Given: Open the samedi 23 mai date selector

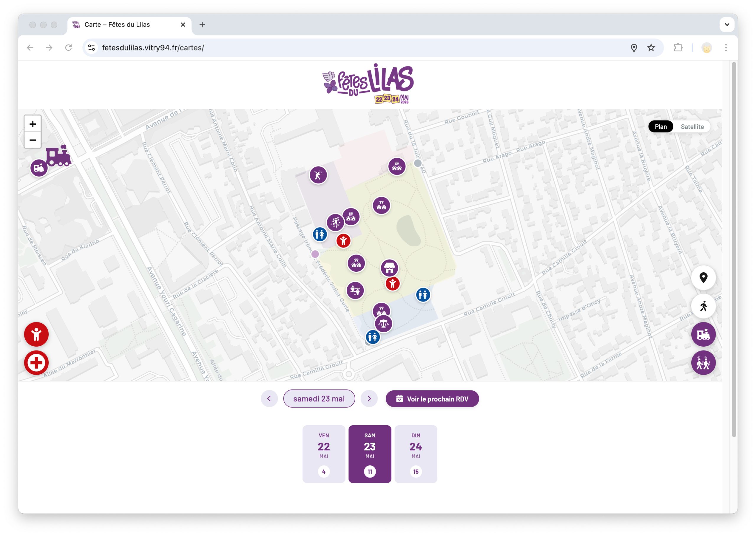Looking at the screenshot, I should 319,399.
